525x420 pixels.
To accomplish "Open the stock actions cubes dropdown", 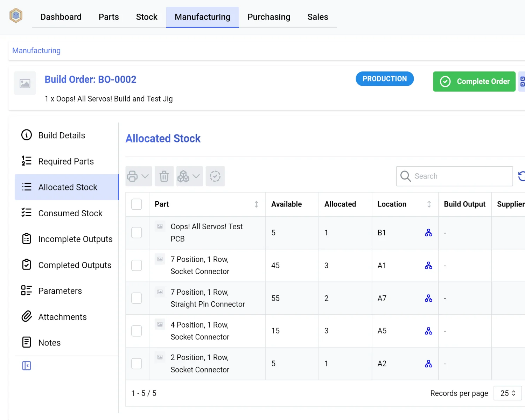I will 189,176.
